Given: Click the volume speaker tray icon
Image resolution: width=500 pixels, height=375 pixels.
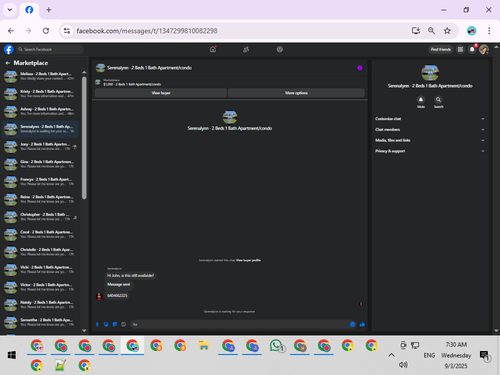Looking at the screenshot, I should click(x=403, y=365).
